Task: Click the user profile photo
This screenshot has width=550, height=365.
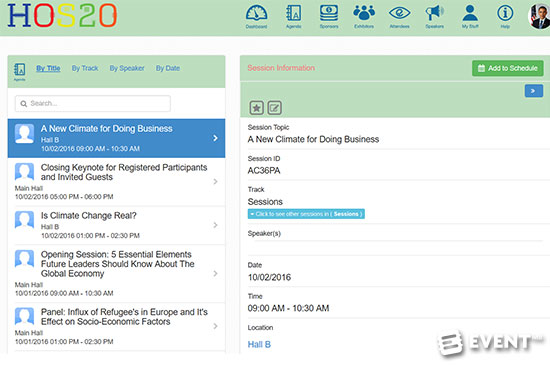Action: click(x=539, y=16)
